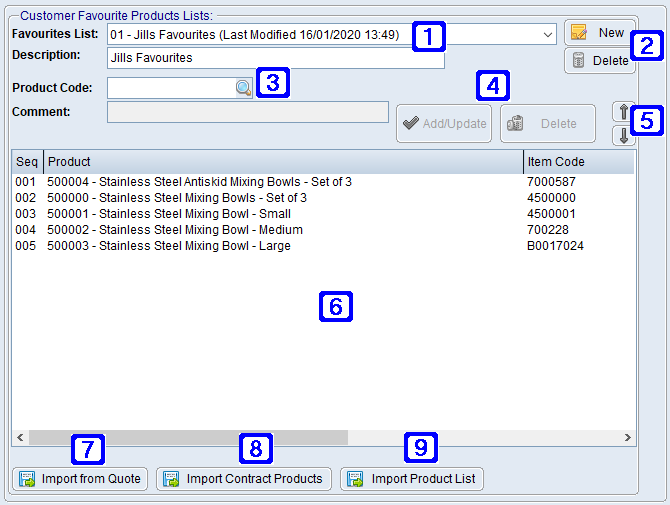Focus the Product Code input field
This screenshot has width=670, height=505.
tap(170, 88)
